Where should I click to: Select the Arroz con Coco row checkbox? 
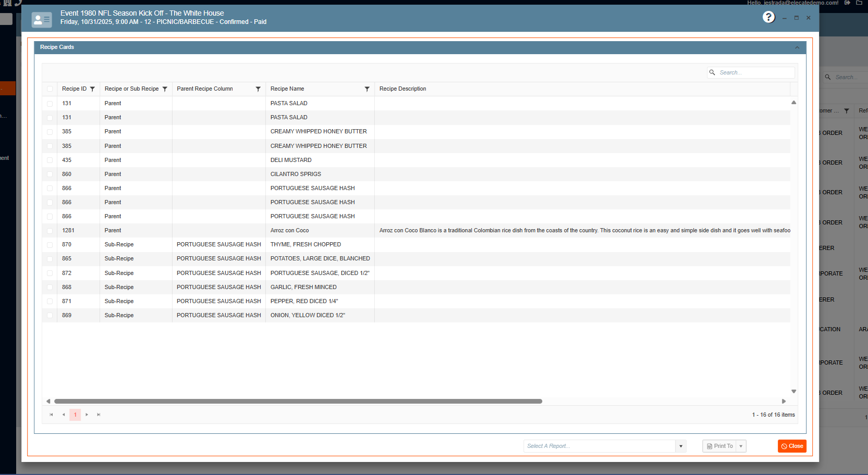(x=50, y=231)
